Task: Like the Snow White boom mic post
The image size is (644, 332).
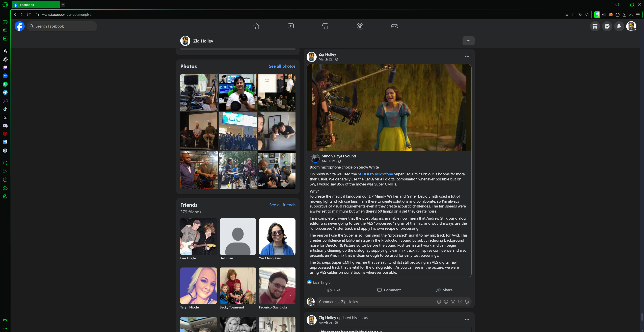Action: pos(334,290)
